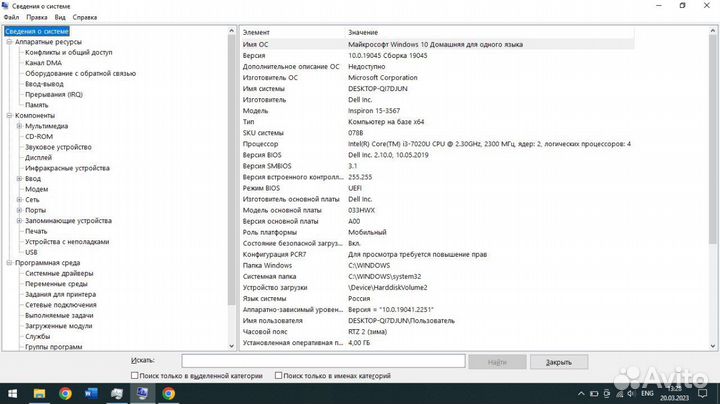
Task: Collapse Программная среда node
Action: click(9, 263)
